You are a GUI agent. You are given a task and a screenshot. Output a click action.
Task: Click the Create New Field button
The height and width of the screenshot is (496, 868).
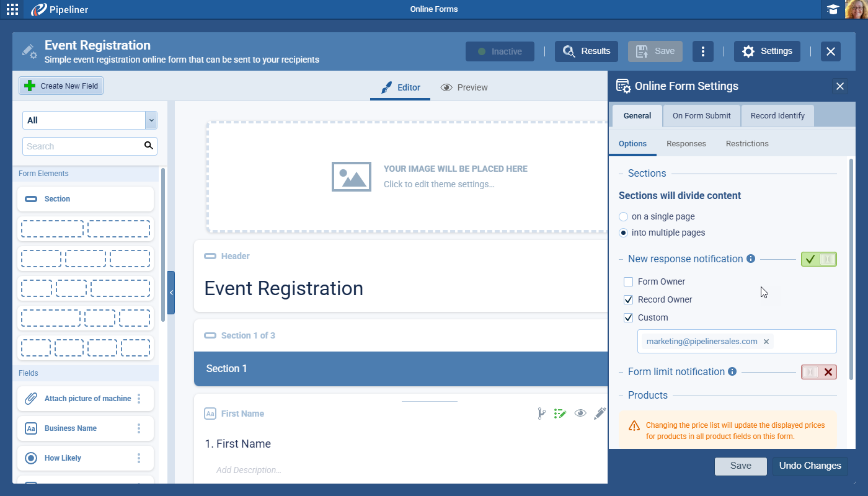61,86
